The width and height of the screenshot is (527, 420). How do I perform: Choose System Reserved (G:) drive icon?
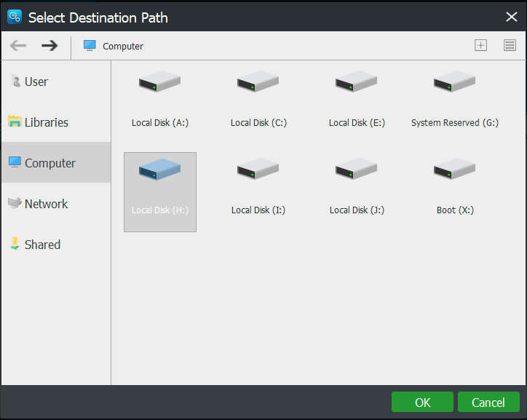(x=454, y=82)
